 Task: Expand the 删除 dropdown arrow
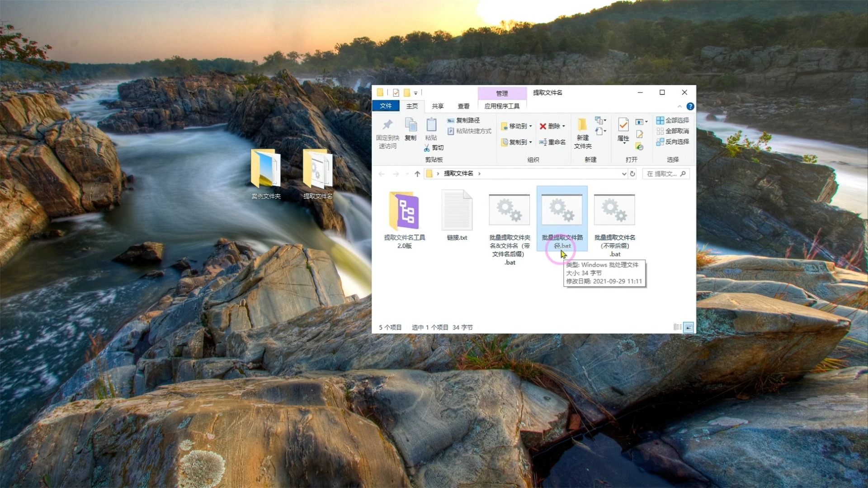564,127
